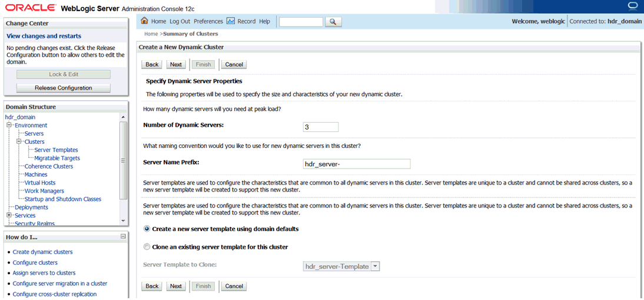
Task: Open Coherence Clusters tree item
Action: pyautogui.click(x=49, y=166)
